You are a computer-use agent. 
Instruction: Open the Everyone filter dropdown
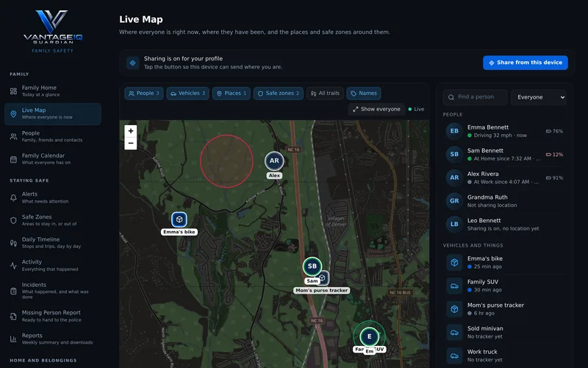[x=539, y=97]
